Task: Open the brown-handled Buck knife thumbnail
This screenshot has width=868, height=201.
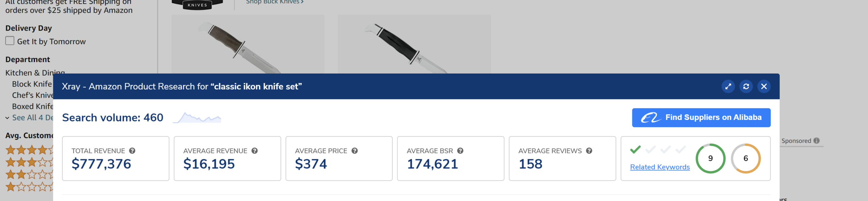Action: coord(248,44)
